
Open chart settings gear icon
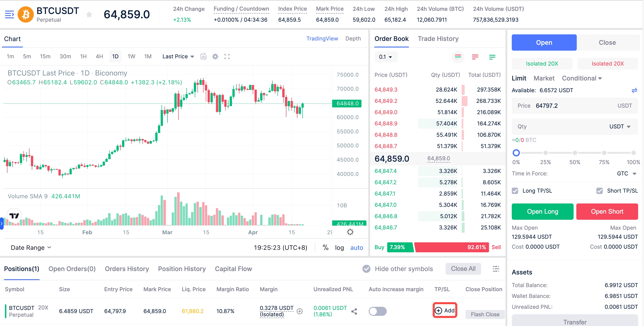coord(215,57)
